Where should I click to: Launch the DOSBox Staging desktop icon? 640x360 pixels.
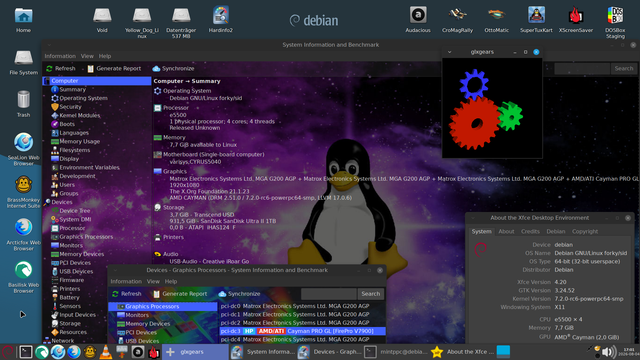point(615,22)
